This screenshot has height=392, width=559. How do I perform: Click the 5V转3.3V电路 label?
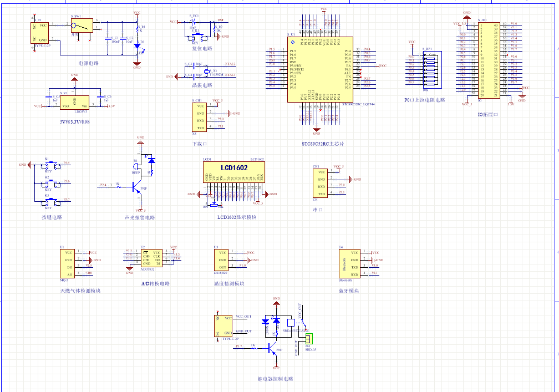pyautogui.click(x=75, y=122)
